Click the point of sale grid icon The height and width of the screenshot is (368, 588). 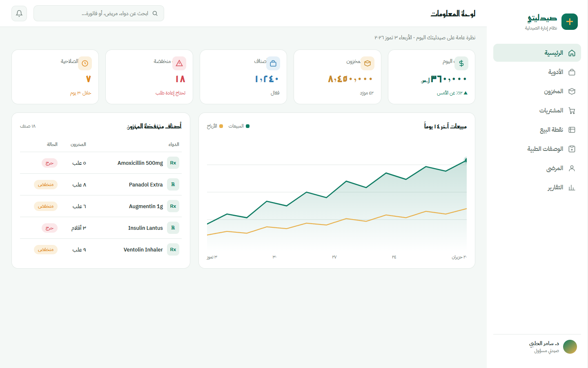[x=572, y=130]
